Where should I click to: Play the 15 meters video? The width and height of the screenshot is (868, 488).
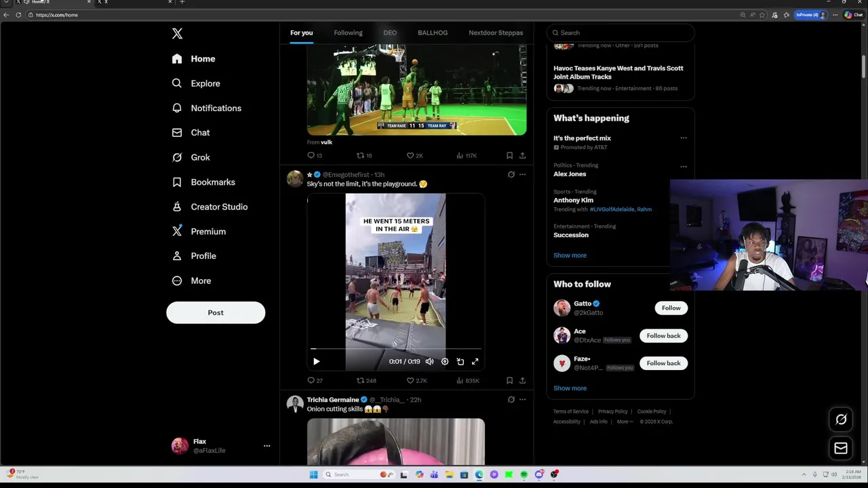tap(316, 361)
